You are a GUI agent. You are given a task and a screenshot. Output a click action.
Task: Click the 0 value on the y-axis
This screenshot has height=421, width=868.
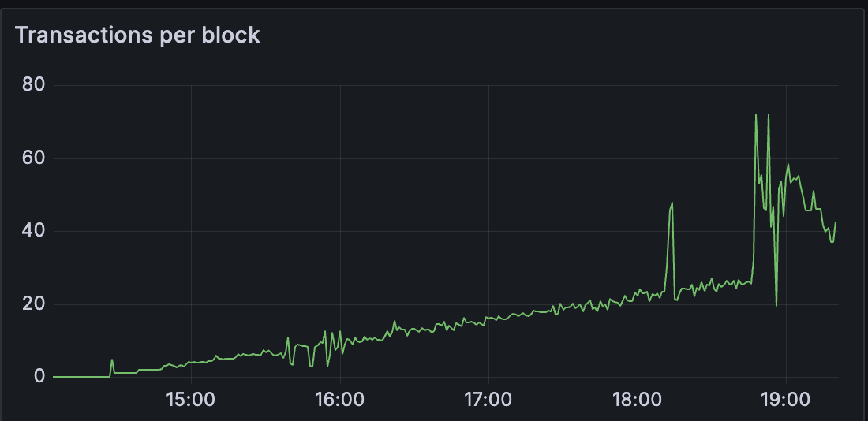[39, 377]
